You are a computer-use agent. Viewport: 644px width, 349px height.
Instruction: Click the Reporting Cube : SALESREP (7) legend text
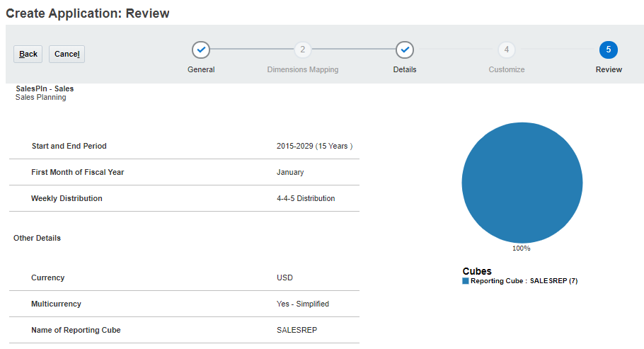(x=524, y=281)
